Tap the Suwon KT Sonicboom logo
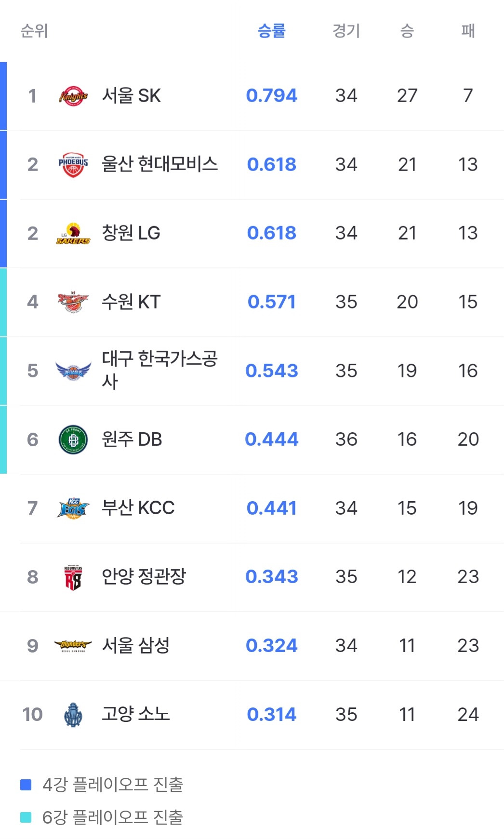504x840 pixels. coord(73,302)
